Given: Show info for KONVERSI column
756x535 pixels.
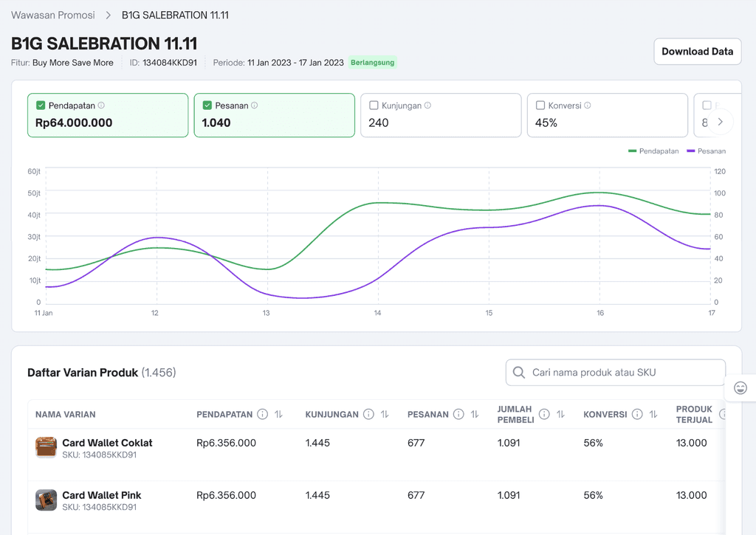Looking at the screenshot, I should [x=637, y=414].
